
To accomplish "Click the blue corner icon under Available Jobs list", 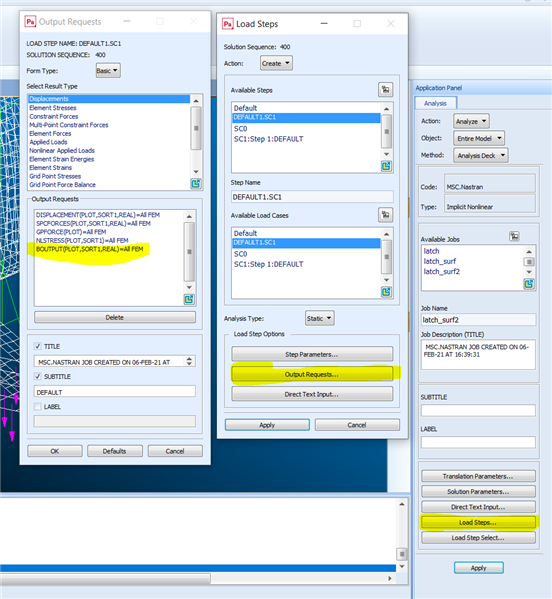I will 529,284.
